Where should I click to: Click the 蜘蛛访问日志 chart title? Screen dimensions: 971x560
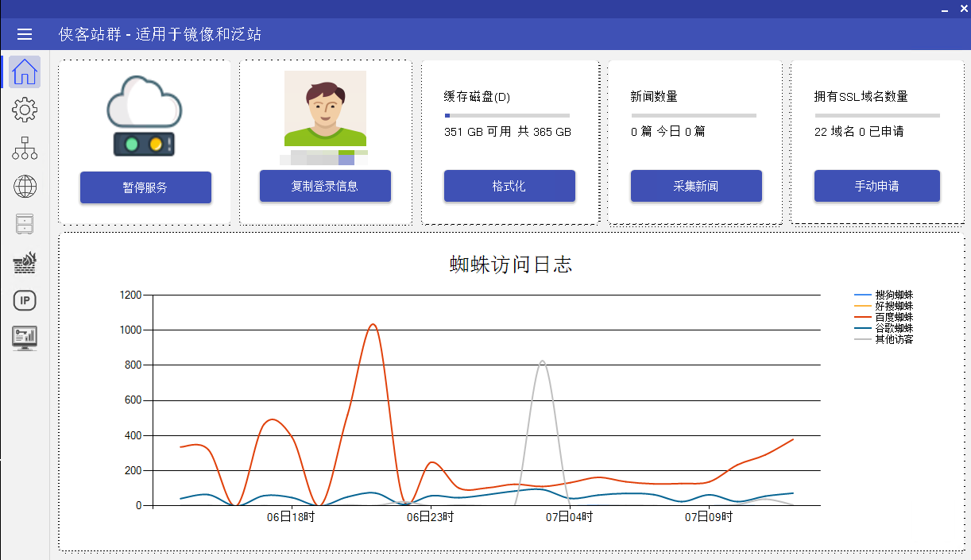pos(511,265)
